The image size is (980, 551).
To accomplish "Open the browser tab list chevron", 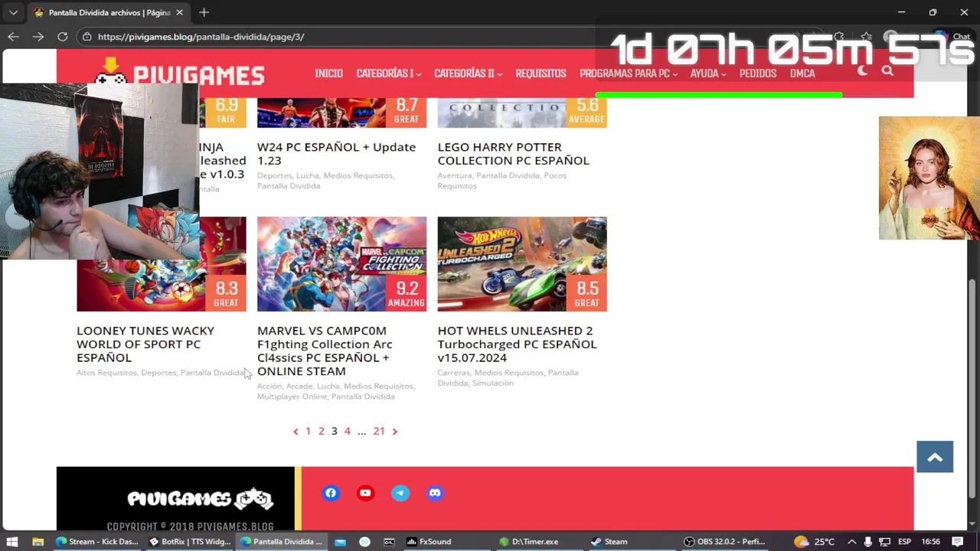I will [x=13, y=12].
